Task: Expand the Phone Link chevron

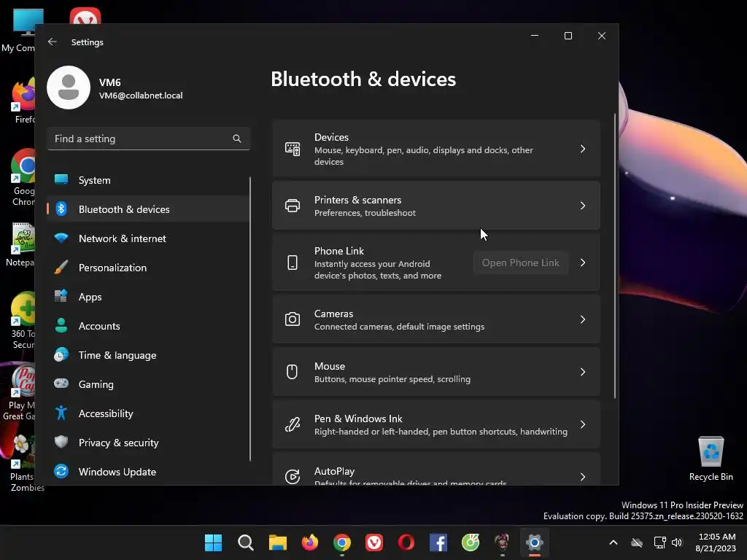Action: point(583,262)
